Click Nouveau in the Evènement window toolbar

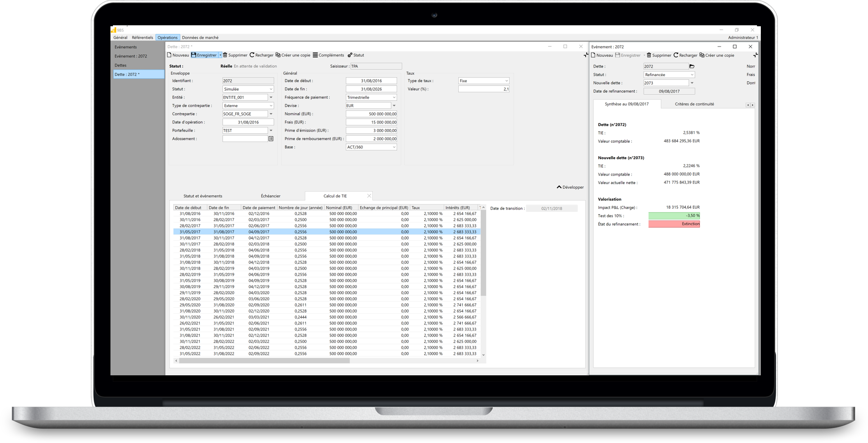pos(602,55)
